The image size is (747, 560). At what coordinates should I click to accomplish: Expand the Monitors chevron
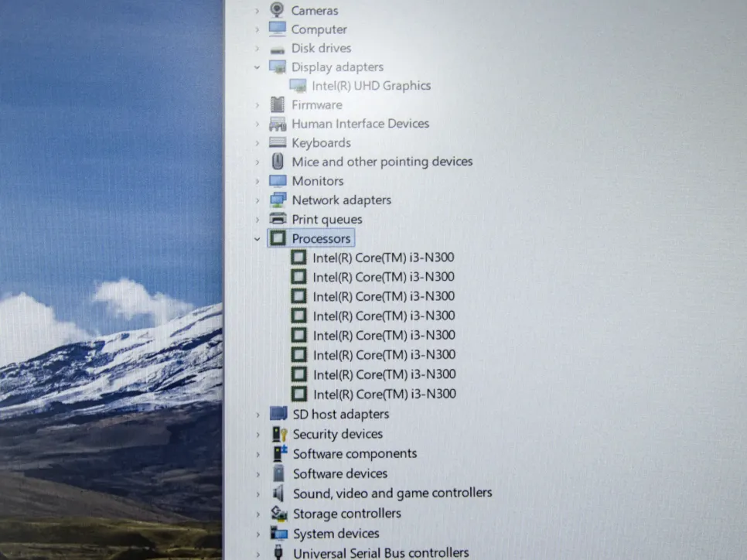(x=258, y=181)
